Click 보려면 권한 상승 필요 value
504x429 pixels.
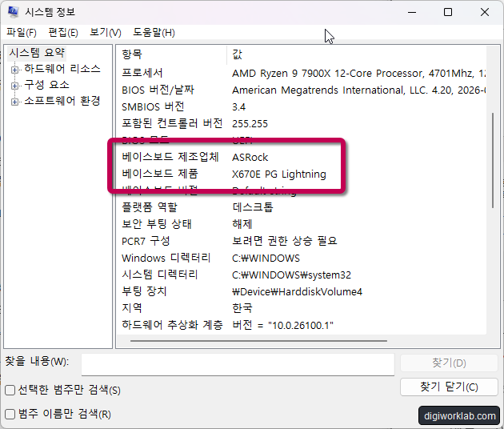(x=285, y=241)
